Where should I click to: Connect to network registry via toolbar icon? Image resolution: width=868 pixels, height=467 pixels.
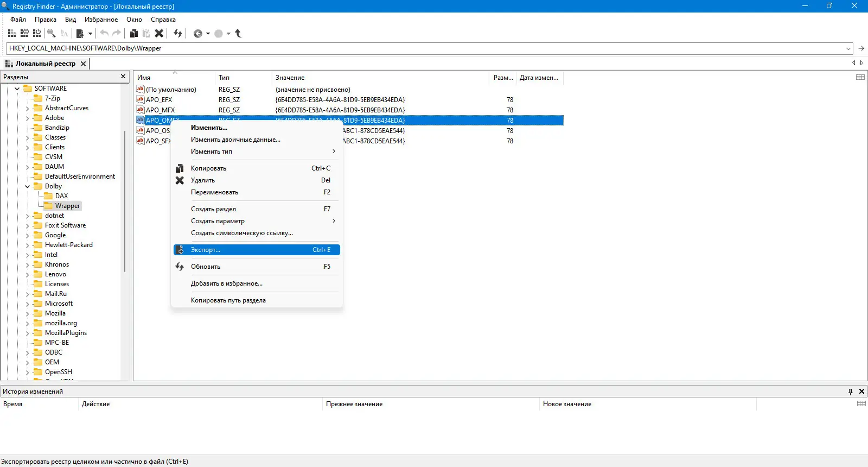[x=24, y=33]
